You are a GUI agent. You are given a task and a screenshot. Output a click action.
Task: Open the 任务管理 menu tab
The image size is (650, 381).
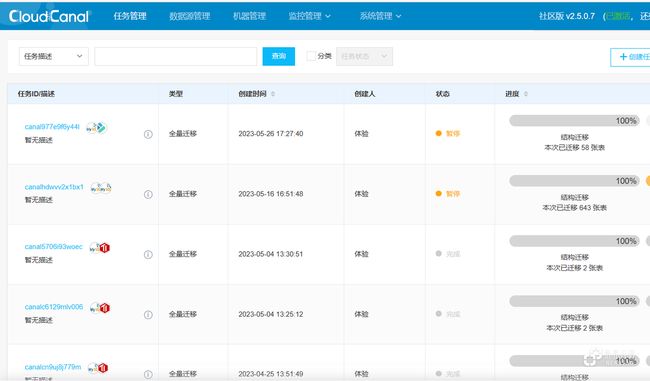(x=130, y=16)
